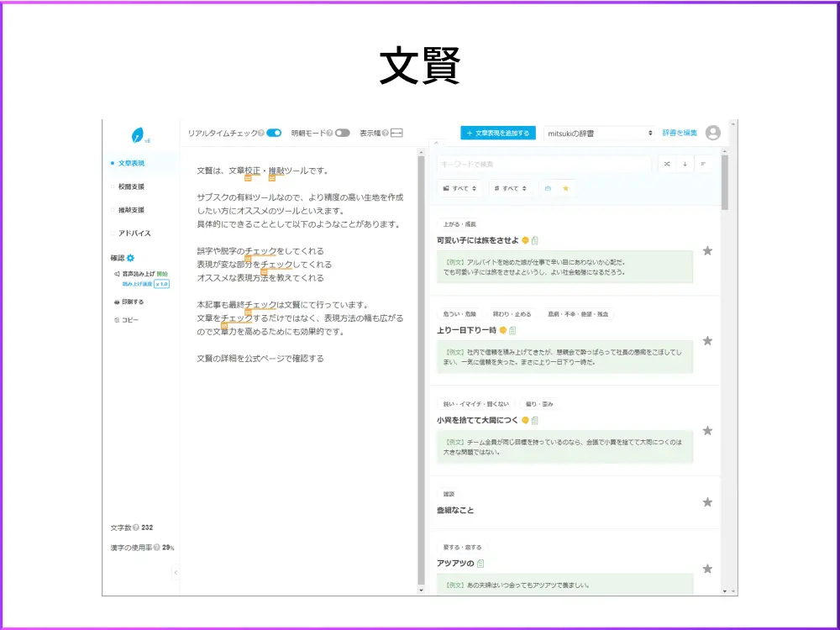Click the 印刷する printer icon
The image size is (840, 630).
tap(117, 302)
